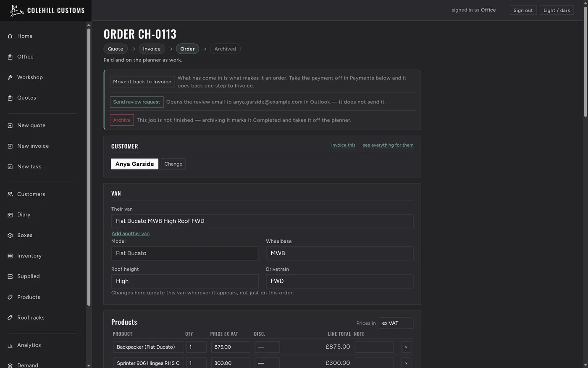Select the Quote stage pill
Viewport: 588px width, 368px height.
coord(115,49)
